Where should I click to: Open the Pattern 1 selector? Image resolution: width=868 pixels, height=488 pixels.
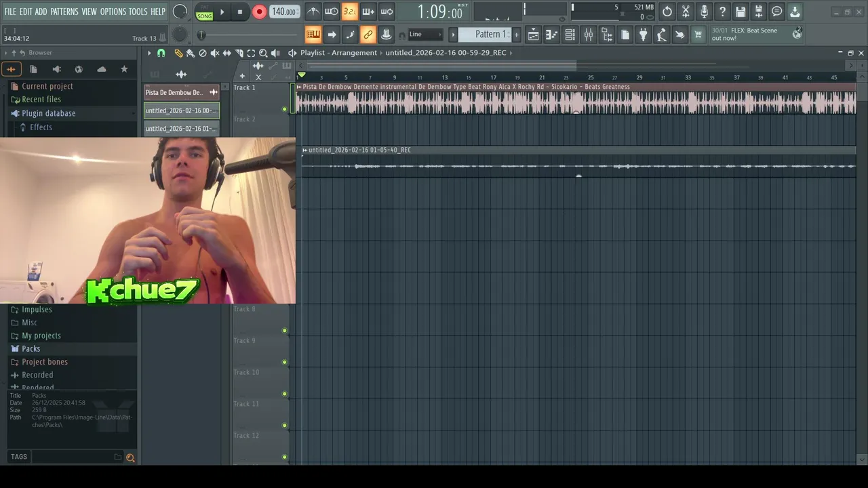[x=486, y=35]
